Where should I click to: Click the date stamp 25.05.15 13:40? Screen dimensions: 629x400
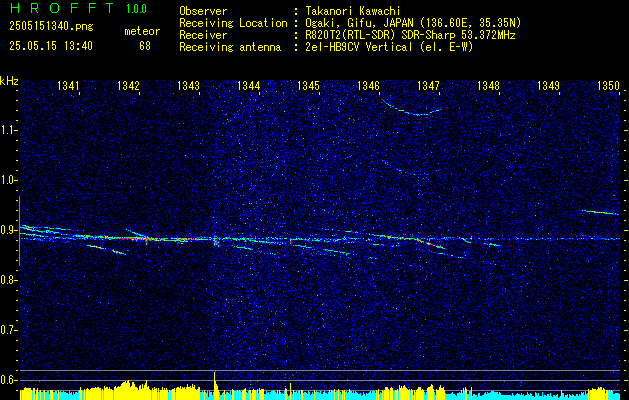coord(51,46)
